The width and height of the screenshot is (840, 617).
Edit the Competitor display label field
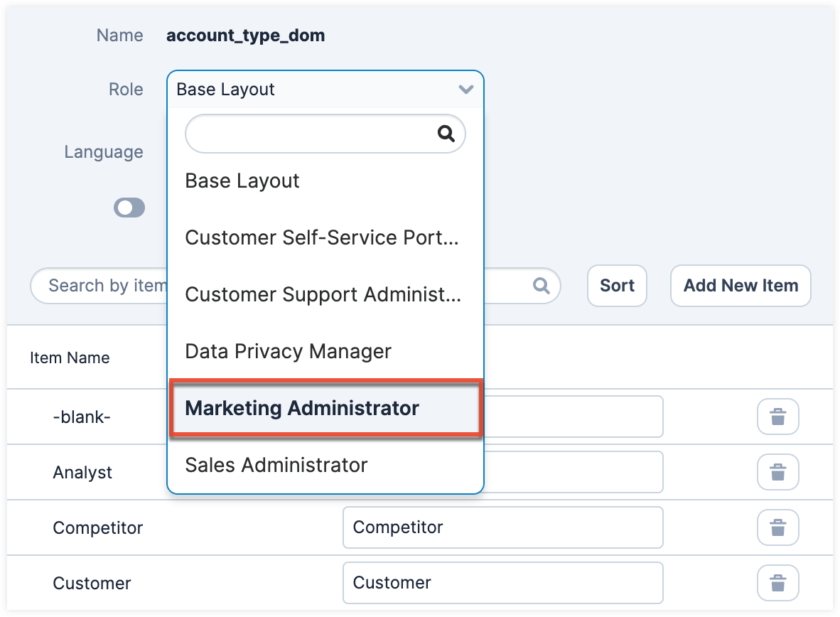pyautogui.click(x=502, y=527)
